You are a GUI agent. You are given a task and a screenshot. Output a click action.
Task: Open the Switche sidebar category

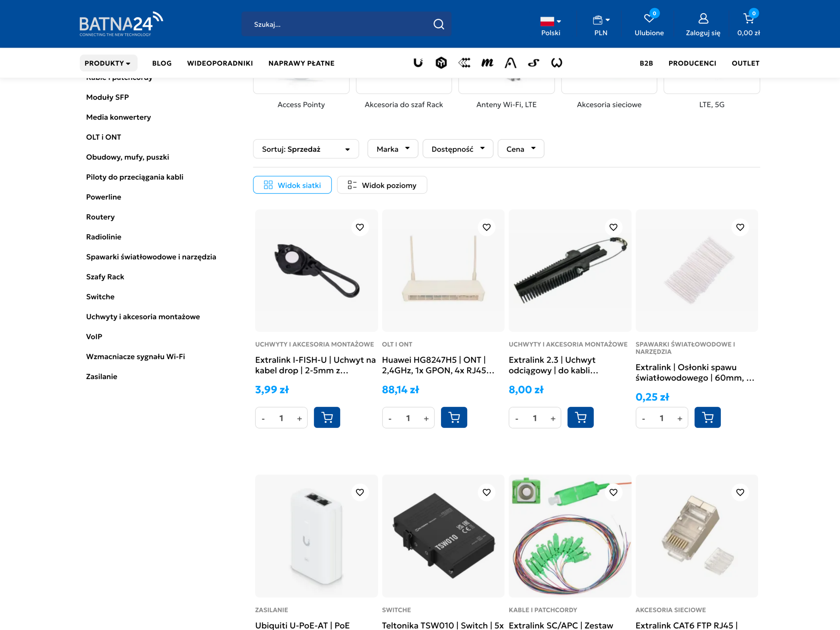[x=100, y=297]
